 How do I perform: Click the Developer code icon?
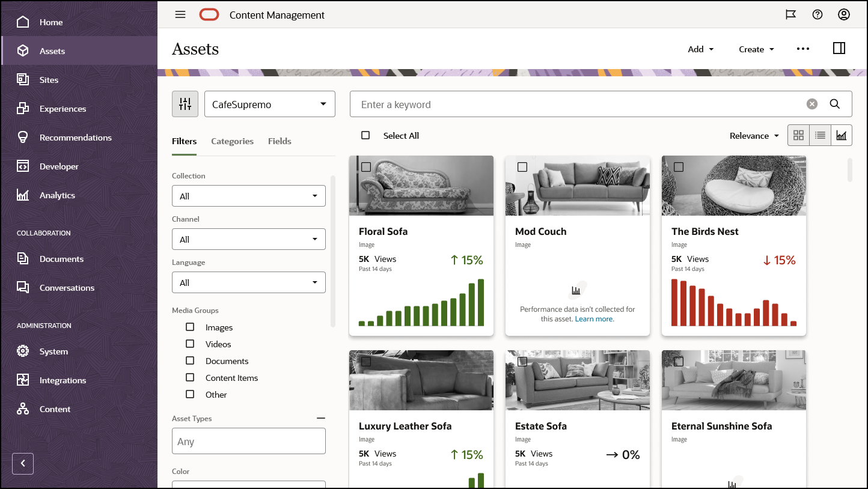[x=23, y=166]
